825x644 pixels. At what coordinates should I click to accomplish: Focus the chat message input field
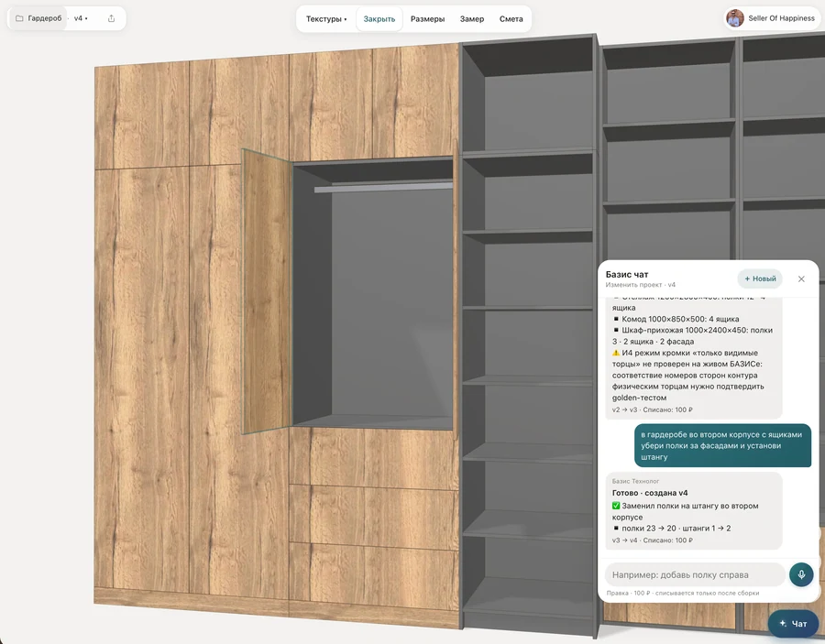(x=695, y=574)
